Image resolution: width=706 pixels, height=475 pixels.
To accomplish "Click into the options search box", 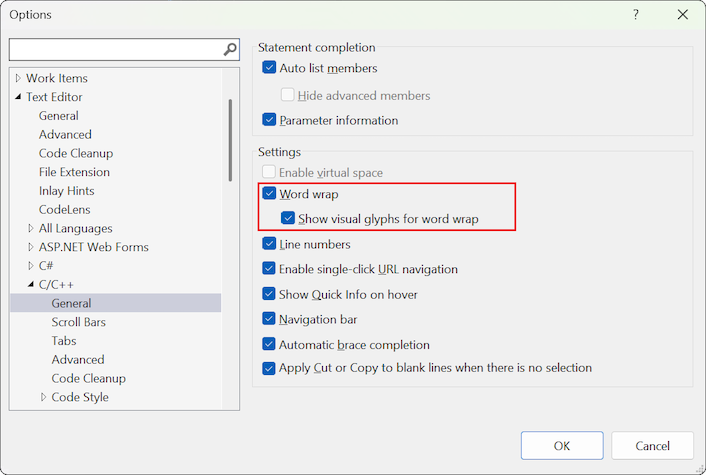I will (115, 49).
